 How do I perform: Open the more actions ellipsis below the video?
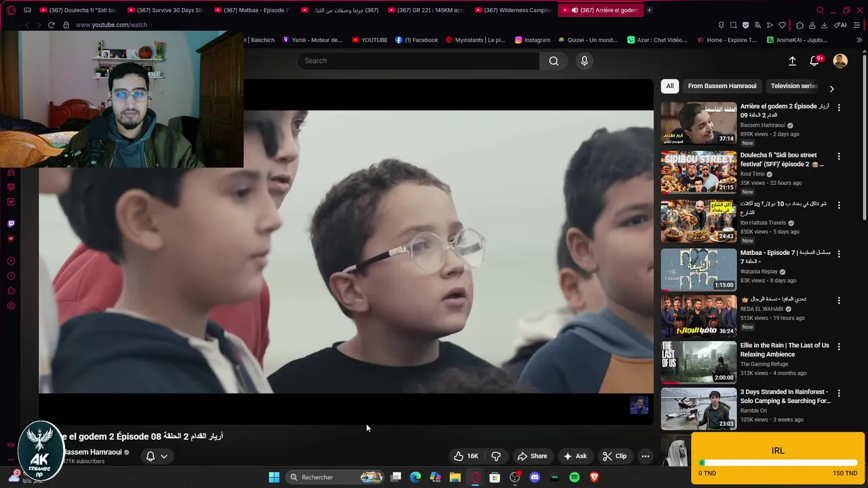(x=646, y=456)
